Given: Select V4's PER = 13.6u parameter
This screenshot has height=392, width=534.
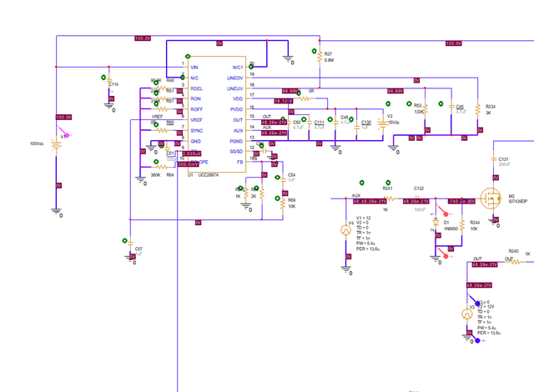Looking at the screenshot, I should [368, 249].
